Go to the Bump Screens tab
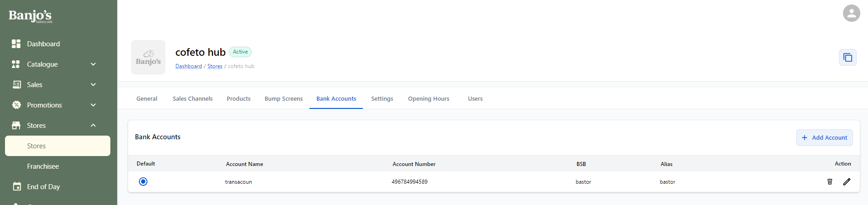Image resolution: width=868 pixels, height=205 pixels. [x=283, y=99]
